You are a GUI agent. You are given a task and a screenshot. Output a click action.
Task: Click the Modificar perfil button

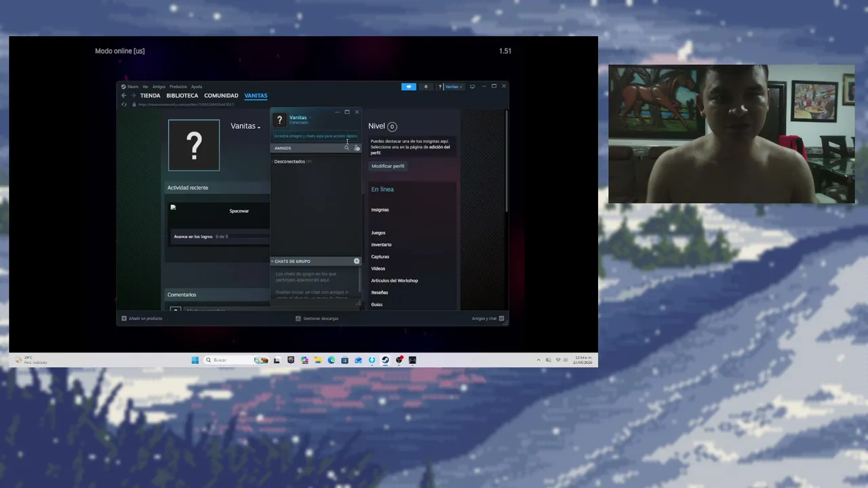pyautogui.click(x=388, y=166)
